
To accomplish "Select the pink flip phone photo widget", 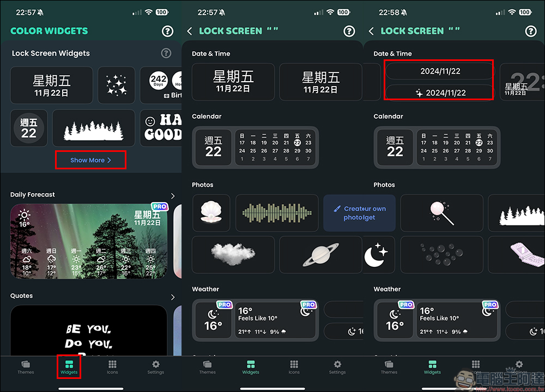I will 517,254.
